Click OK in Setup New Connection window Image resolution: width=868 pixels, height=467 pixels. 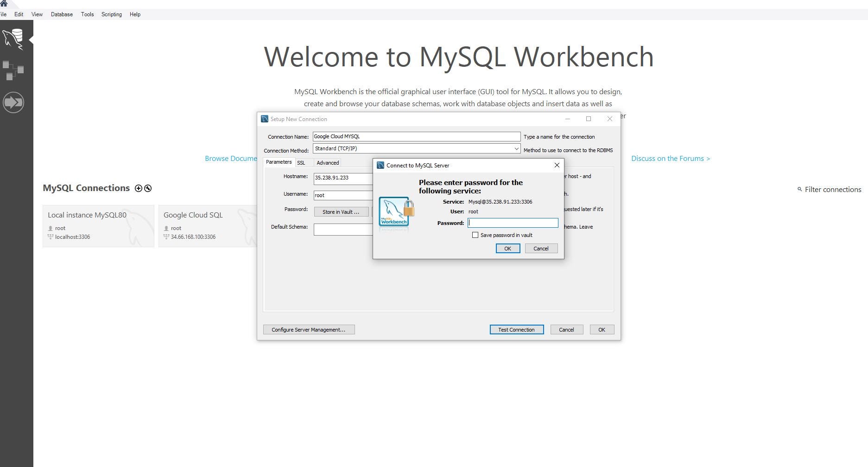coord(602,330)
